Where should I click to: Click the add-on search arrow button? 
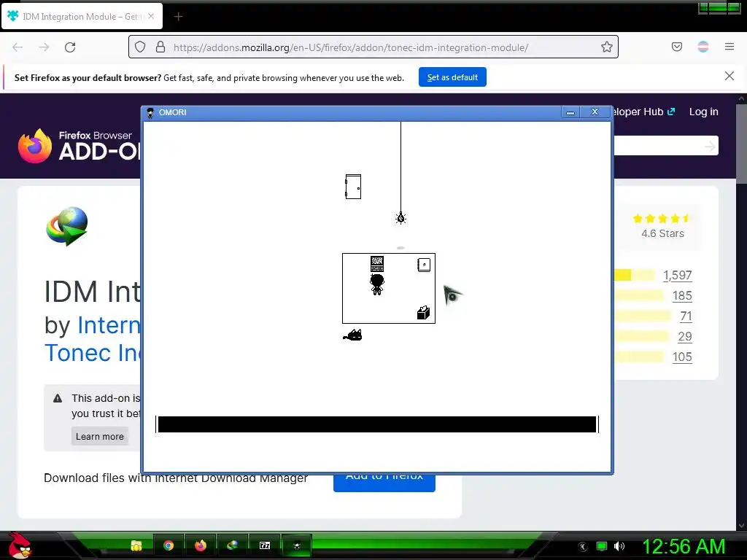coord(709,146)
